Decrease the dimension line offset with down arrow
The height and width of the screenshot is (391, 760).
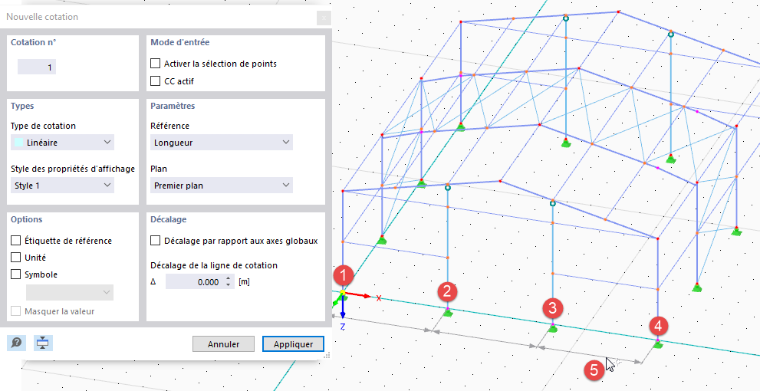click(x=228, y=285)
